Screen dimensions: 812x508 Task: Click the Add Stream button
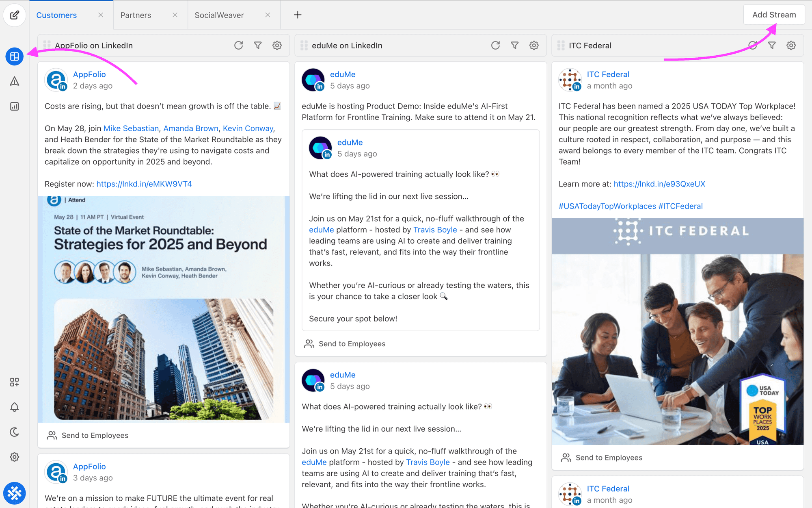[774, 15]
